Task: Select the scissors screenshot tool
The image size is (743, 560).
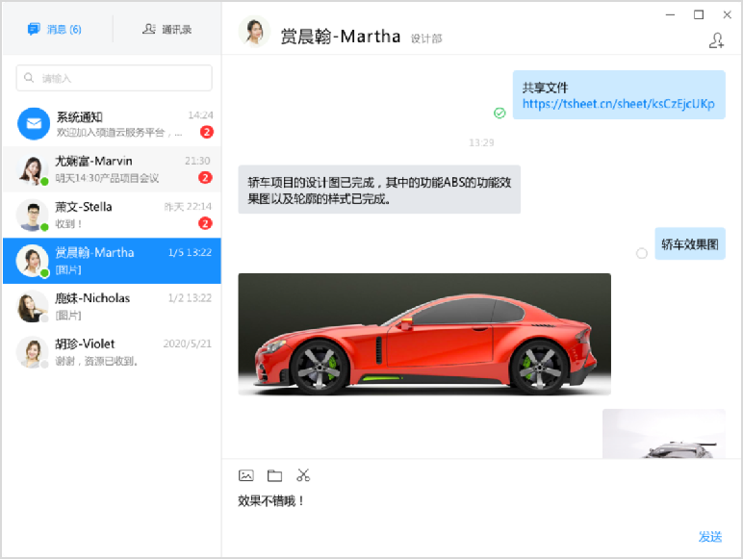Action: [x=303, y=475]
